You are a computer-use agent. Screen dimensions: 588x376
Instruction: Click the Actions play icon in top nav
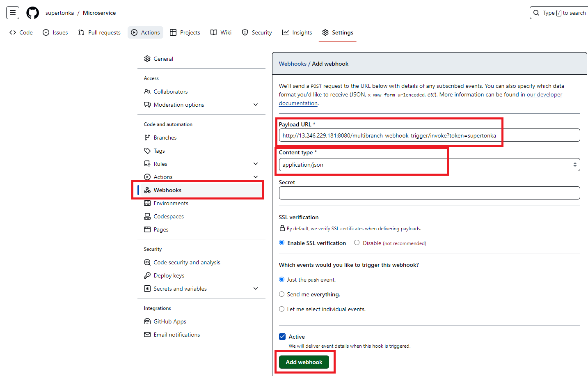tap(134, 32)
